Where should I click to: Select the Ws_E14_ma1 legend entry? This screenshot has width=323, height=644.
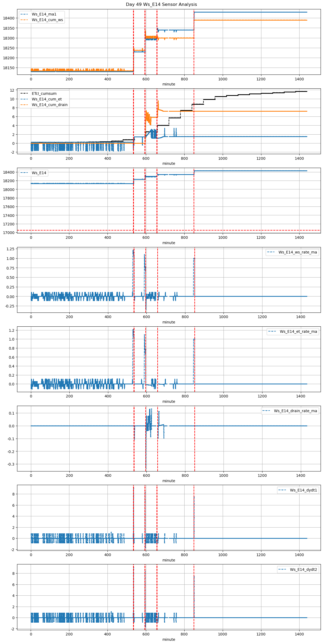click(44, 14)
